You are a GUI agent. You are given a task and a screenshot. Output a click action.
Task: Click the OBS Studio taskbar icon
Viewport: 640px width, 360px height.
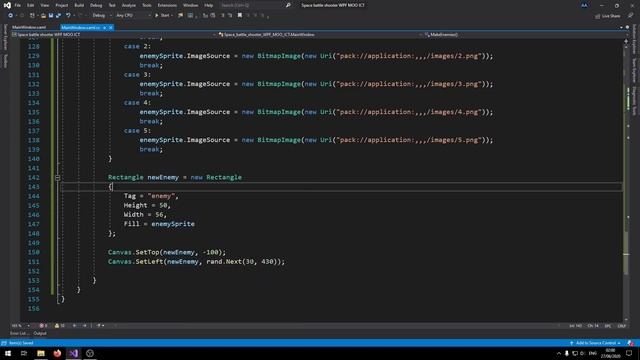click(x=90, y=353)
